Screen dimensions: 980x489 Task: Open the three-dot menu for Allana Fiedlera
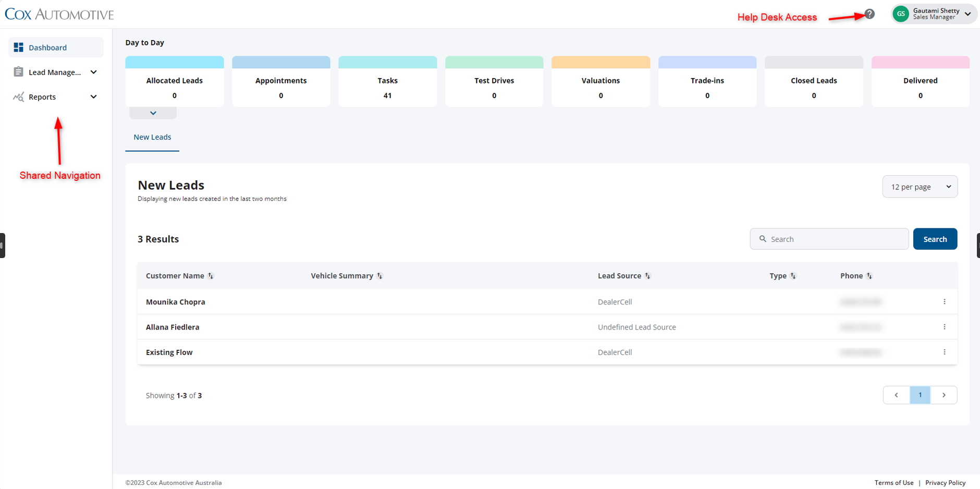[944, 327]
